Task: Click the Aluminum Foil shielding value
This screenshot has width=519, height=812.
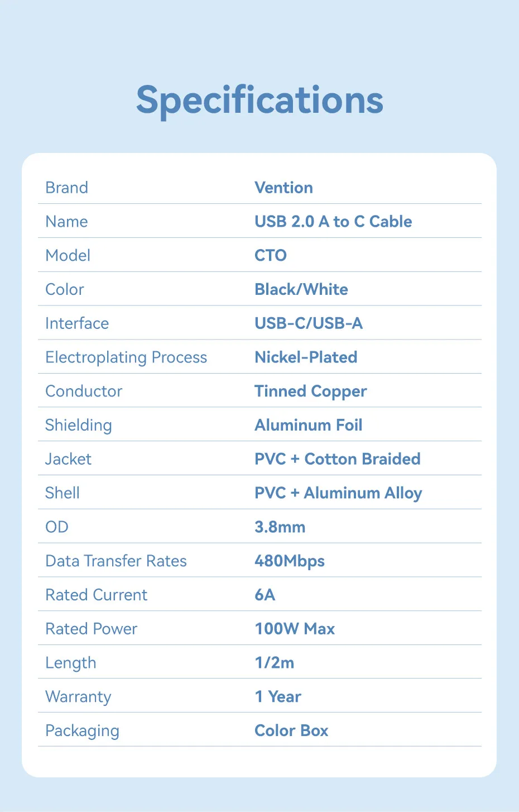Action: coord(309,426)
